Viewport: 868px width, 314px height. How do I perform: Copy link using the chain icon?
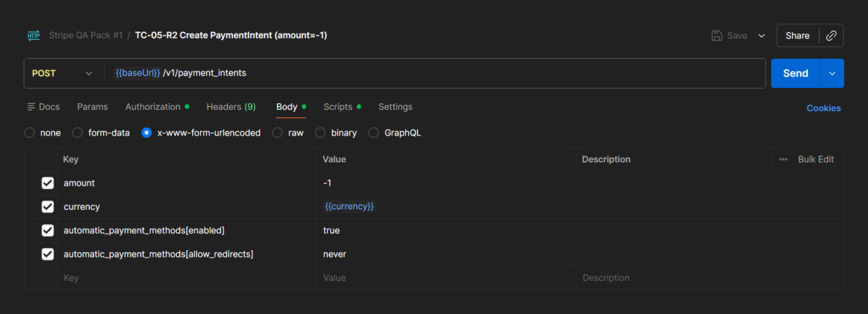[x=831, y=36]
